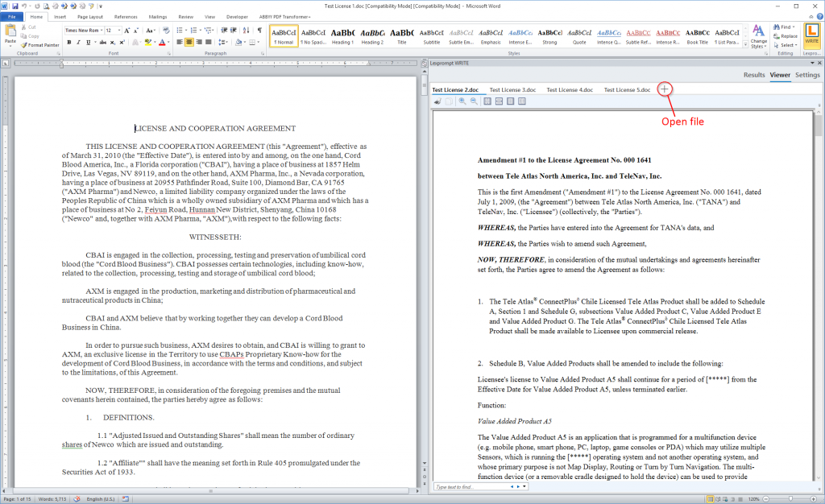Open the font color dropdown arrow
Viewport: 825px width, 504px height.
168,42
